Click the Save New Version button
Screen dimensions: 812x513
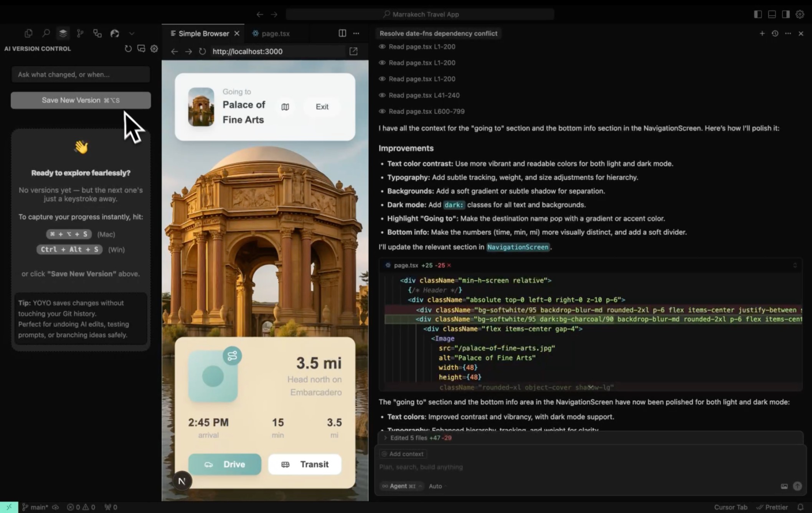(81, 100)
